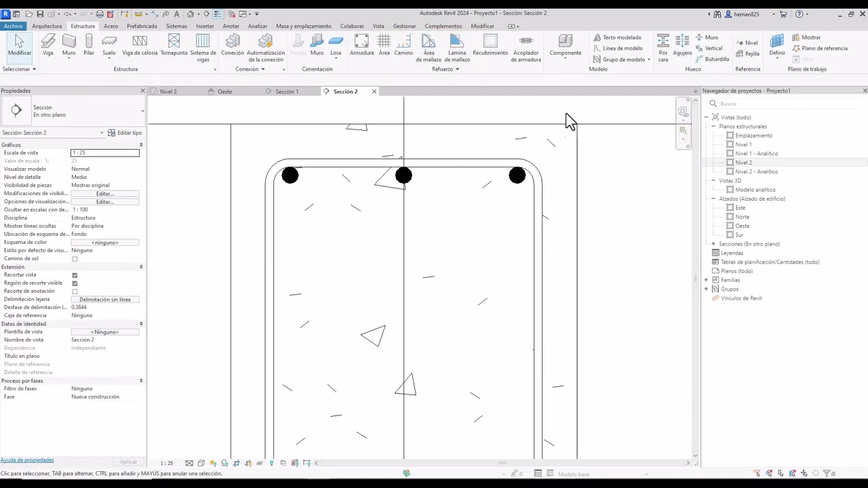Screen dimensions: 868x488
Task: Select Lámina de mallazo tool
Action: (457, 48)
